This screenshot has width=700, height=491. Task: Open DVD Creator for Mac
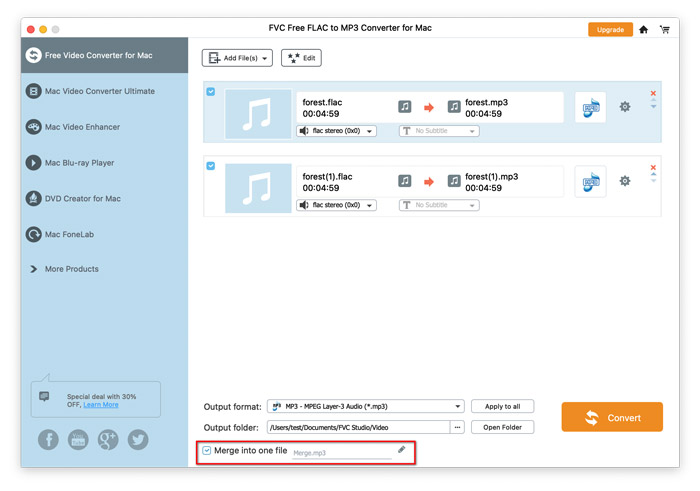83,199
